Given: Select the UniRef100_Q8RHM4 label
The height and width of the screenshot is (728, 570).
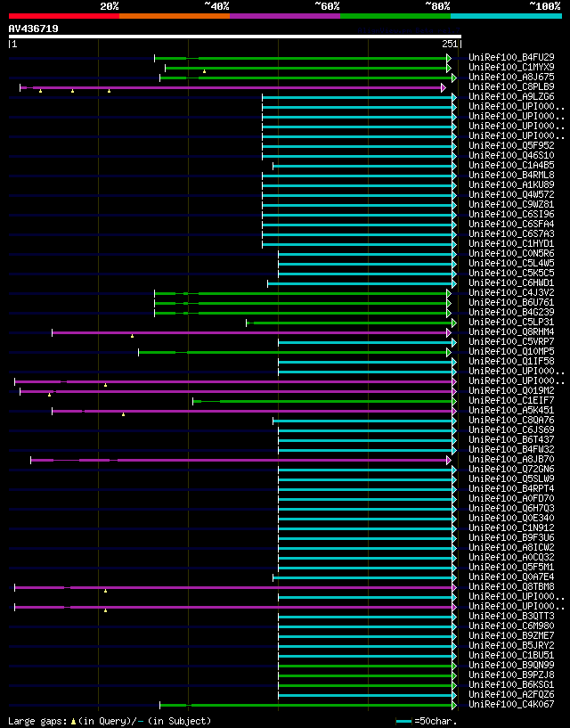Looking at the screenshot, I should (x=511, y=332).
